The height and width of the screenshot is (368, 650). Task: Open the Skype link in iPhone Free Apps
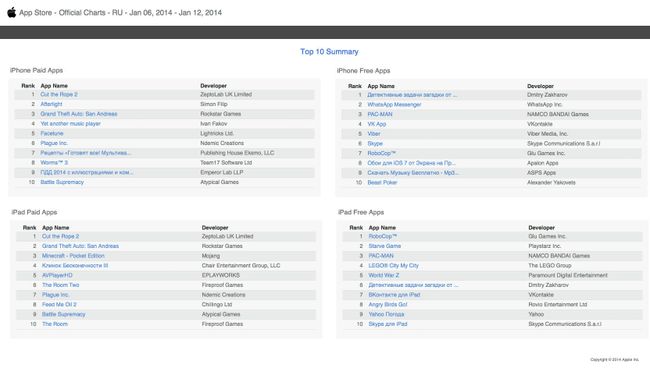375,143
